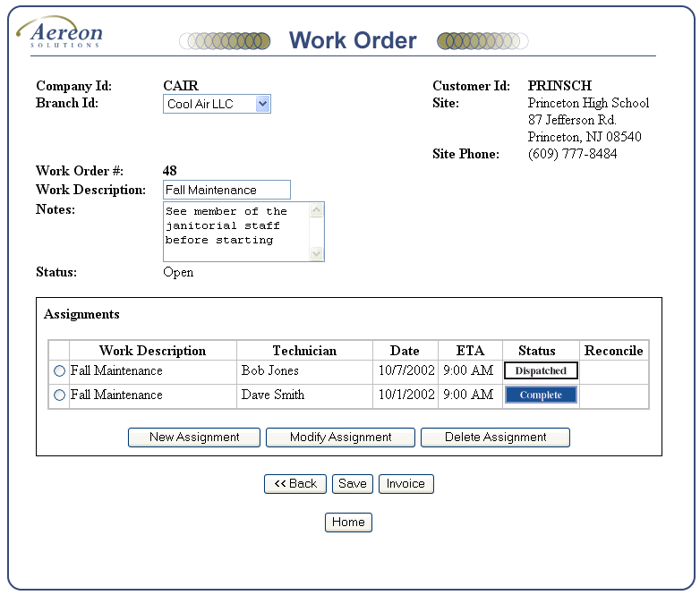Click the Technician column header

(x=304, y=351)
